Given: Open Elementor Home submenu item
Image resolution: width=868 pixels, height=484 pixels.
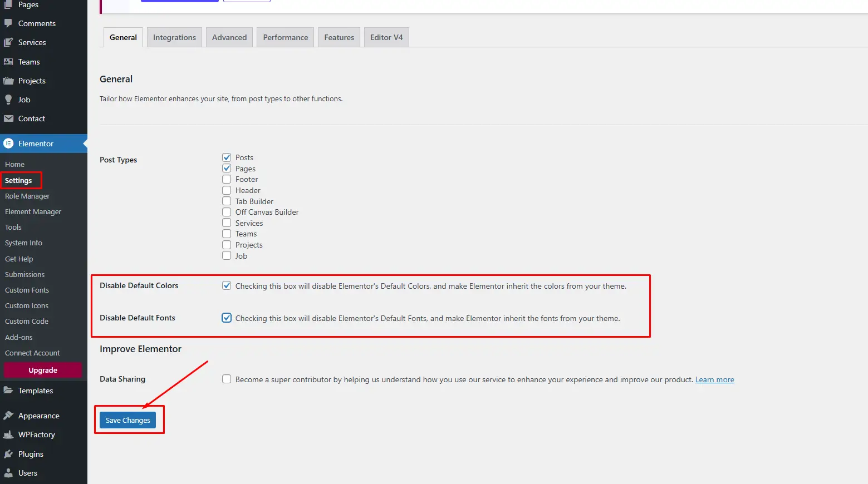Looking at the screenshot, I should coord(15,165).
